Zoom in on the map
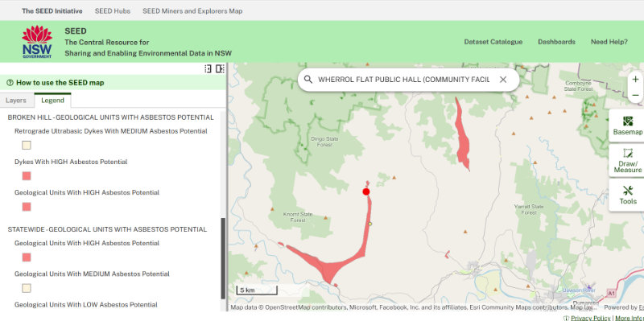The height and width of the screenshot is (321, 644). (x=635, y=79)
